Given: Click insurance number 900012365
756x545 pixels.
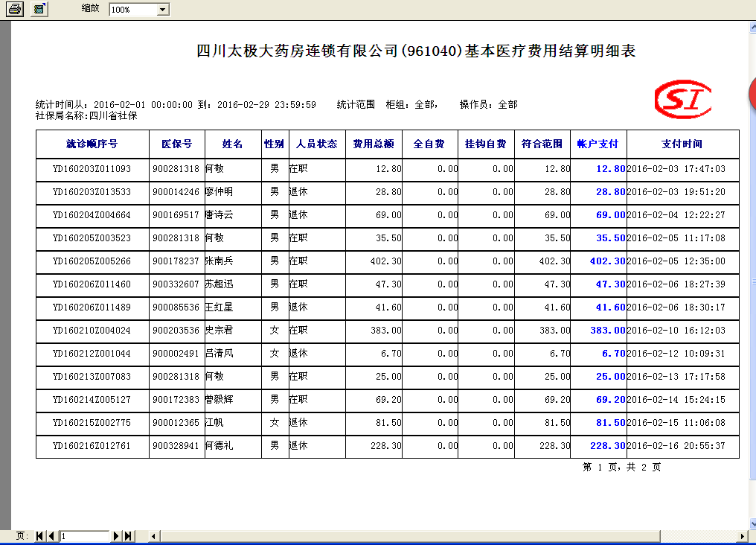Looking at the screenshot, I should (x=176, y=423).
